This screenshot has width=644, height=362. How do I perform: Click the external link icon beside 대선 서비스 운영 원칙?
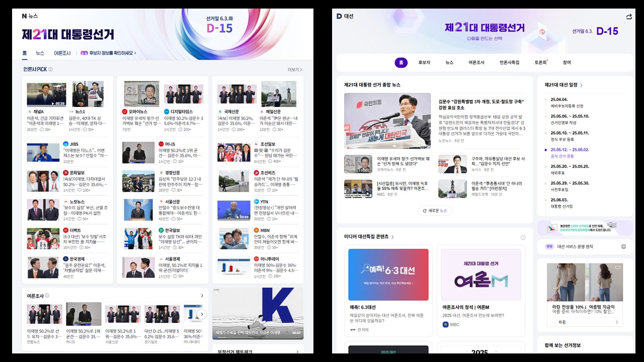[624, 246]
